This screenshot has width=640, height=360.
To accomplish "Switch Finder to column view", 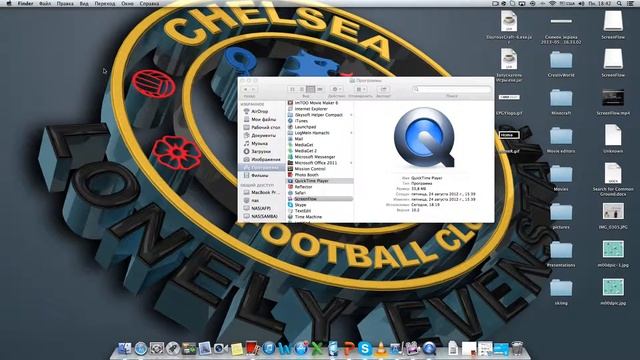I will pos(311,89).
